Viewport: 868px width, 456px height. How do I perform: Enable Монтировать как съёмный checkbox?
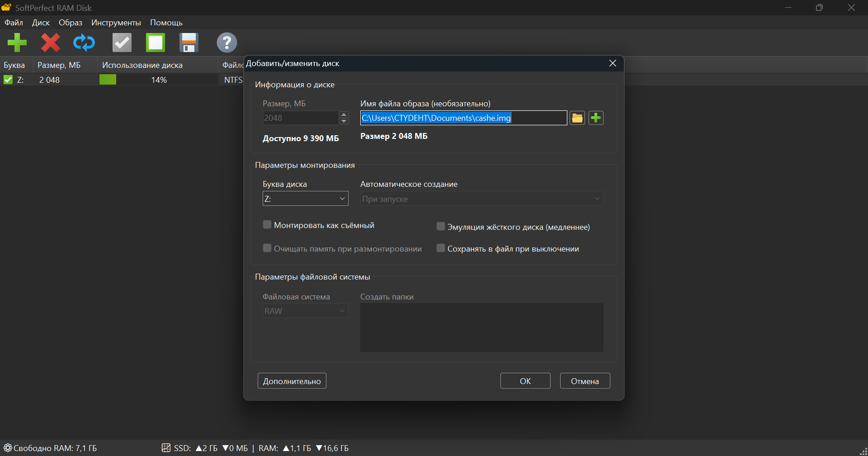(267, 225)
